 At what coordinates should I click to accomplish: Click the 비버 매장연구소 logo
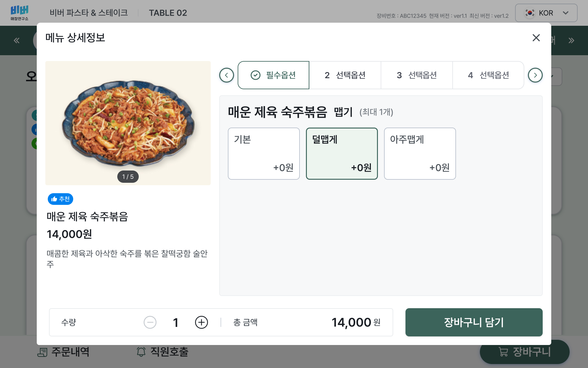click(x=20, y=12)
